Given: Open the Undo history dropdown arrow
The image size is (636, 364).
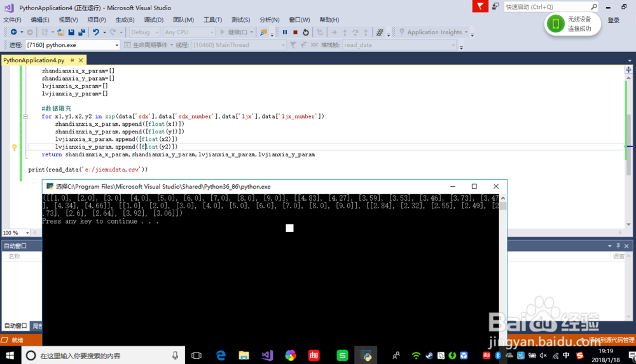Looking at the screenshot, I should tap(104, 32).
